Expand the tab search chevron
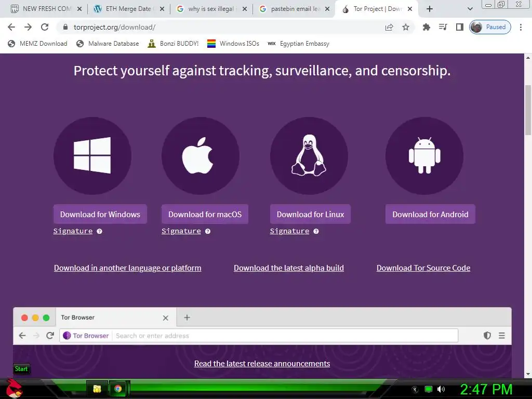The image size is (532, 399). 470,9
